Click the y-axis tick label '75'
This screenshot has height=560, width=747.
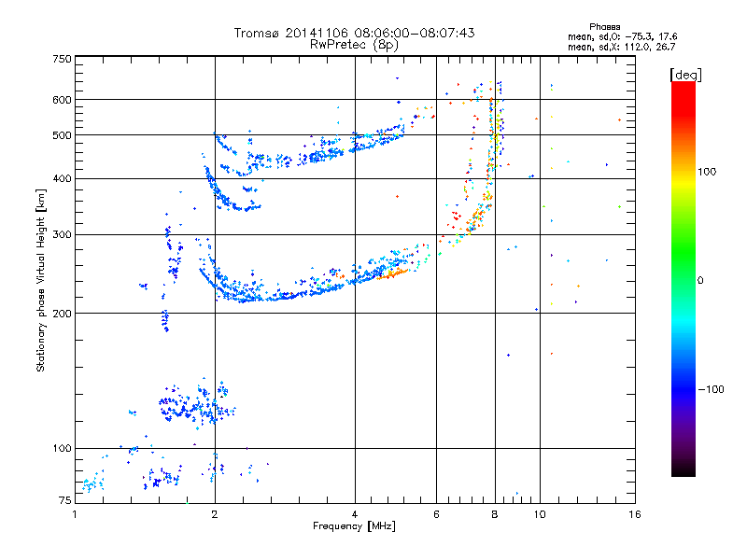tap(65, 500)
